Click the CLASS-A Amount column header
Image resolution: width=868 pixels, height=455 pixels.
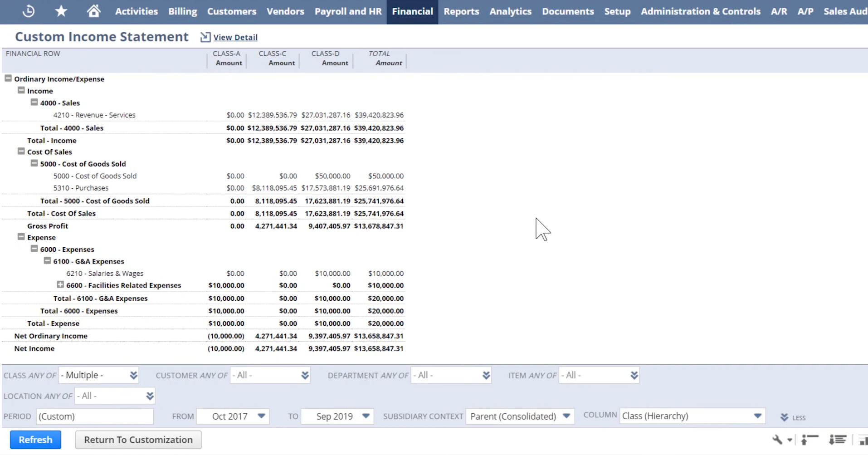click(227, 58)
